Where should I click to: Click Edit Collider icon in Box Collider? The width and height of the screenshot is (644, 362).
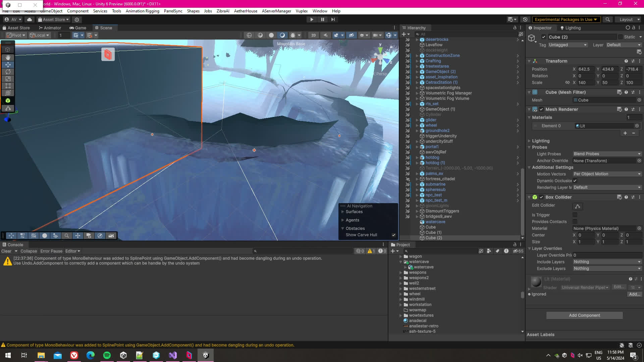click(x=578, y=206)
